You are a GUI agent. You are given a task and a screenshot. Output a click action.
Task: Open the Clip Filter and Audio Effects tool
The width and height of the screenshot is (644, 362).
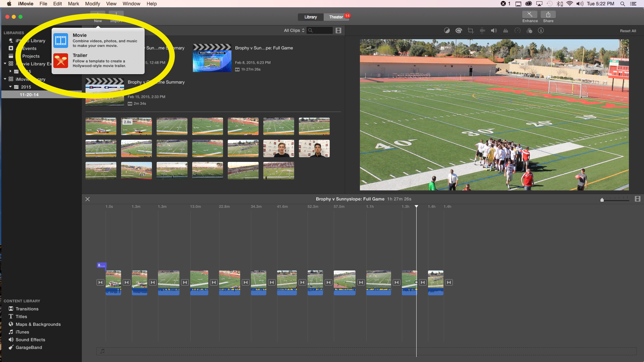[529, 31]
